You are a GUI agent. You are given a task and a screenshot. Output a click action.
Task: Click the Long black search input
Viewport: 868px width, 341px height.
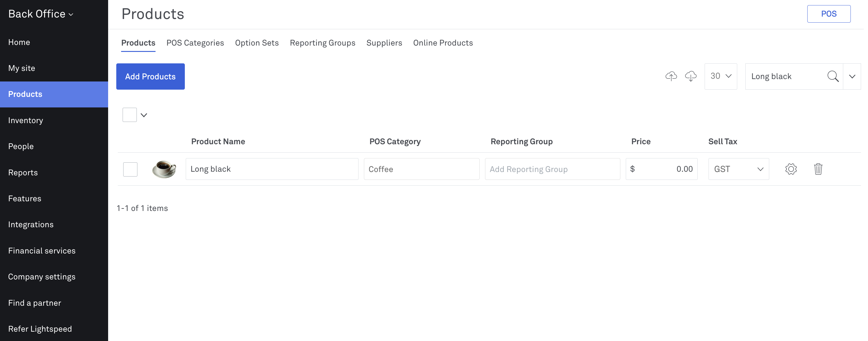coord(785,76)
